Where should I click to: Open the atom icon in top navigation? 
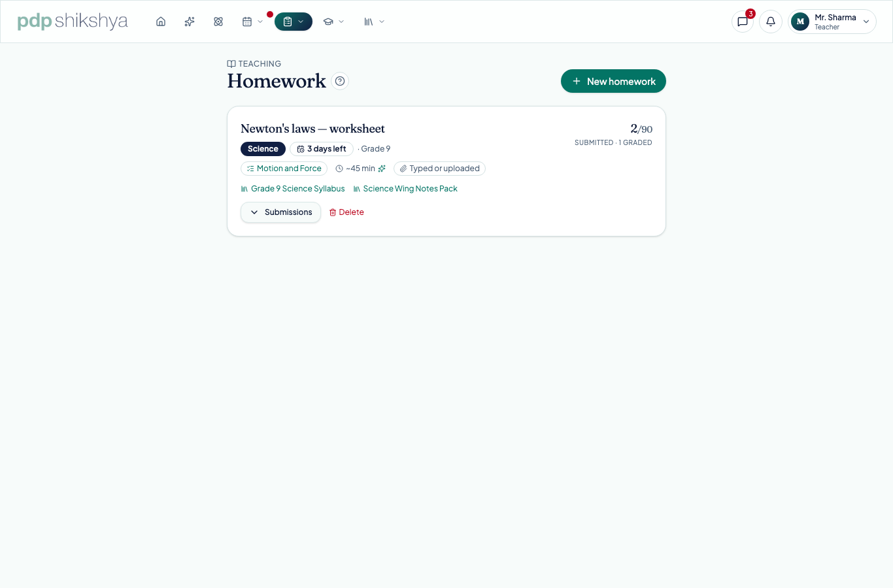218,22
